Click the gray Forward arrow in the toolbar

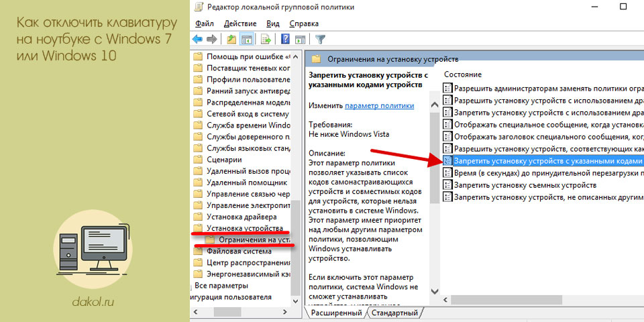[211, 40]
